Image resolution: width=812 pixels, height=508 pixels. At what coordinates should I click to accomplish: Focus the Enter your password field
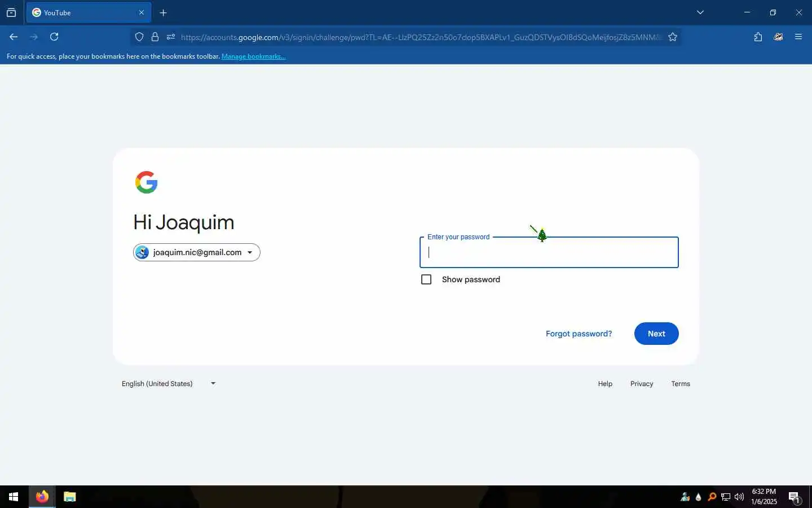549,252
